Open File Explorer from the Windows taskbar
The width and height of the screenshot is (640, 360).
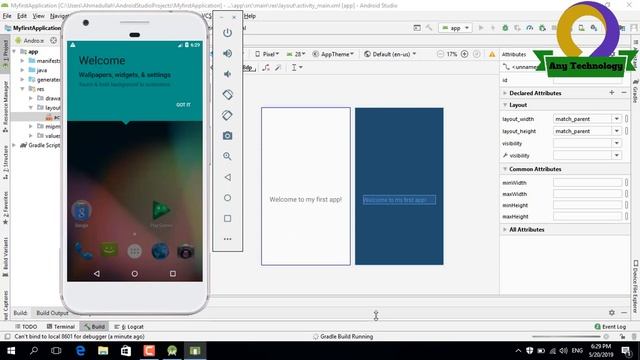pos(103,351)
